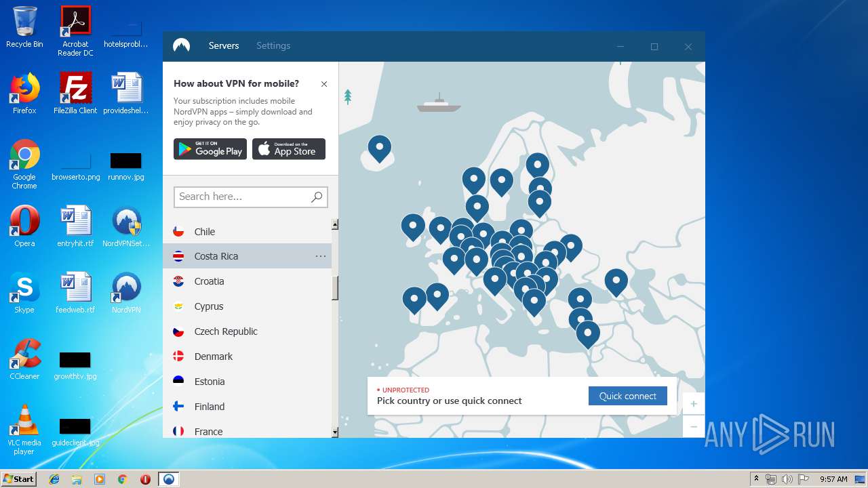Select Denmark in the country list
The height and width of the screenshot is (488, 868).
pos(247,357)
